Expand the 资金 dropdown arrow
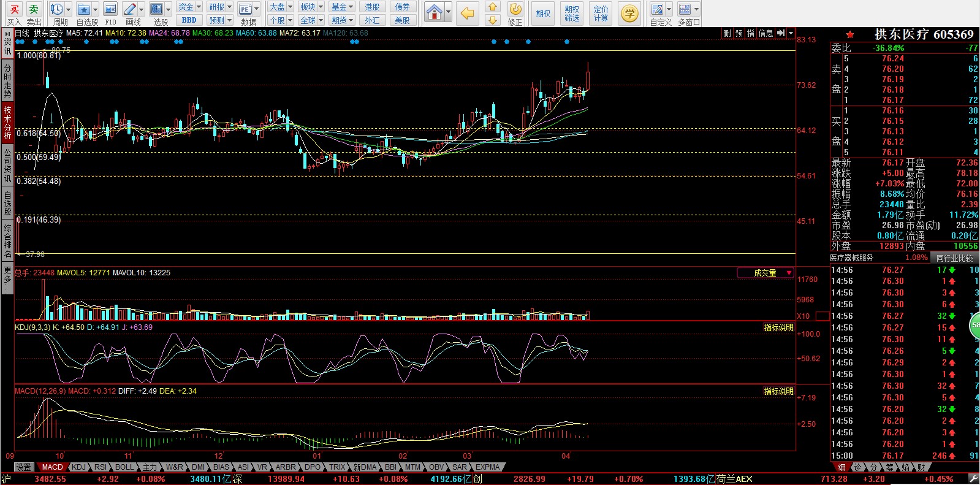 coord(199,7)
